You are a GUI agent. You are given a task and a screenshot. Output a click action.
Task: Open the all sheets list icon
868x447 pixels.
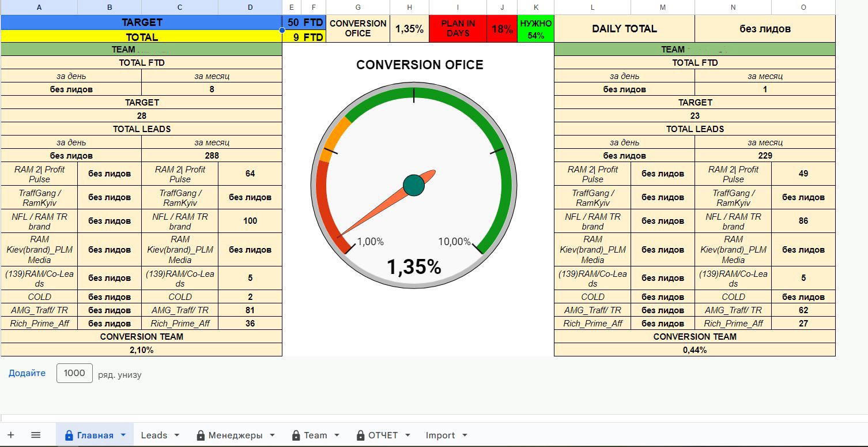pos(36,435)
